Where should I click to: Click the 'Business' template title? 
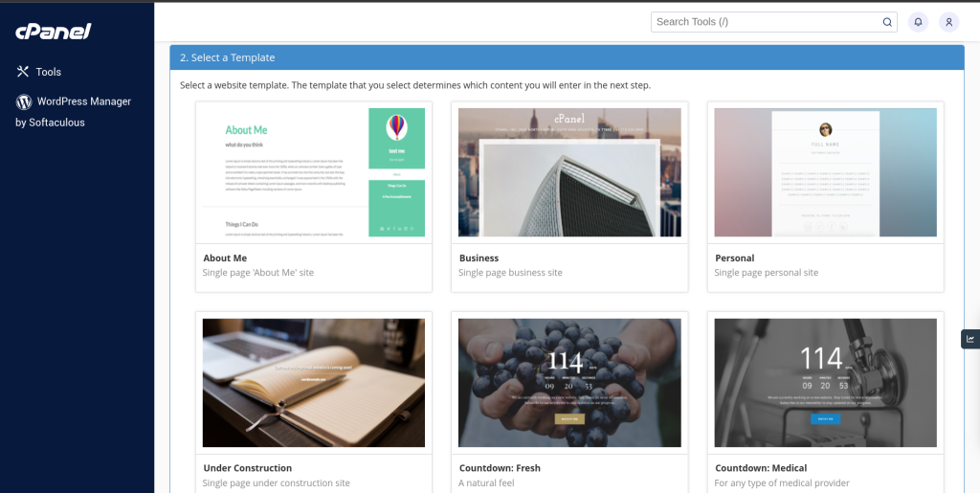point(479,258)
